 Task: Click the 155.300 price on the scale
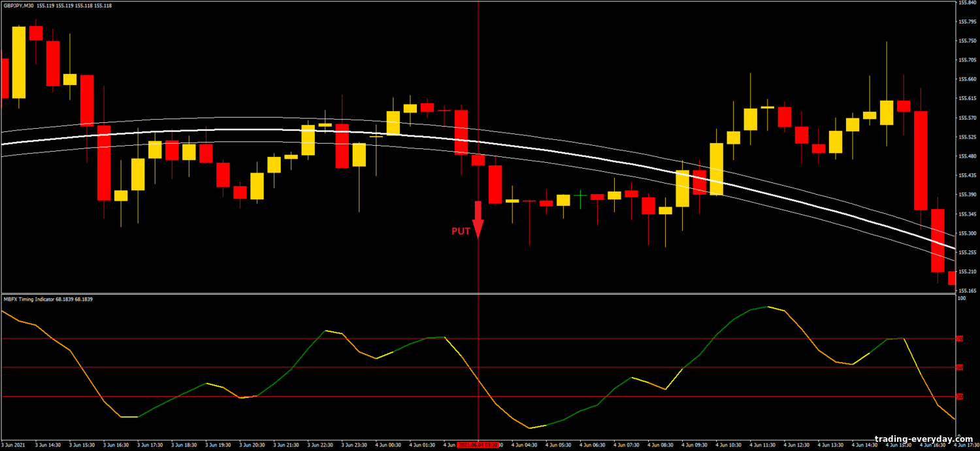[966, 233]
